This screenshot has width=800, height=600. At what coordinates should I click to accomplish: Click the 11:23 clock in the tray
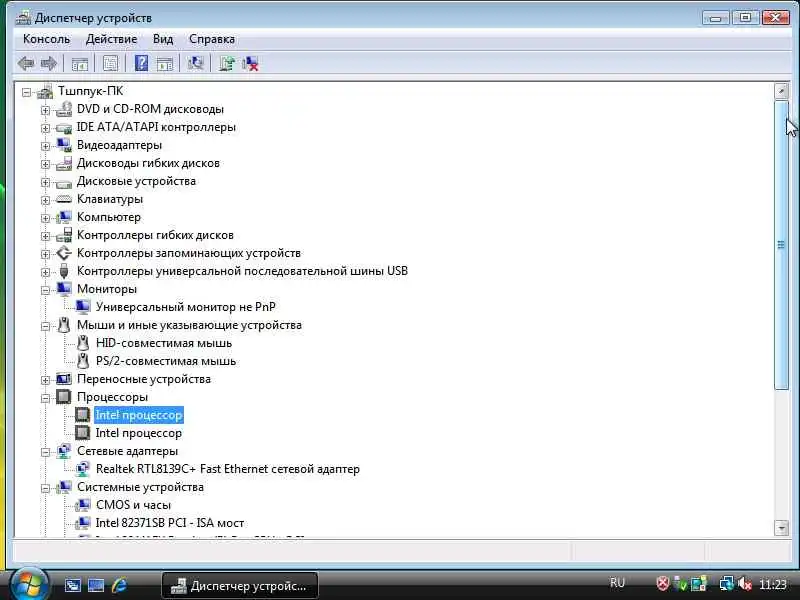pos(772,584)
